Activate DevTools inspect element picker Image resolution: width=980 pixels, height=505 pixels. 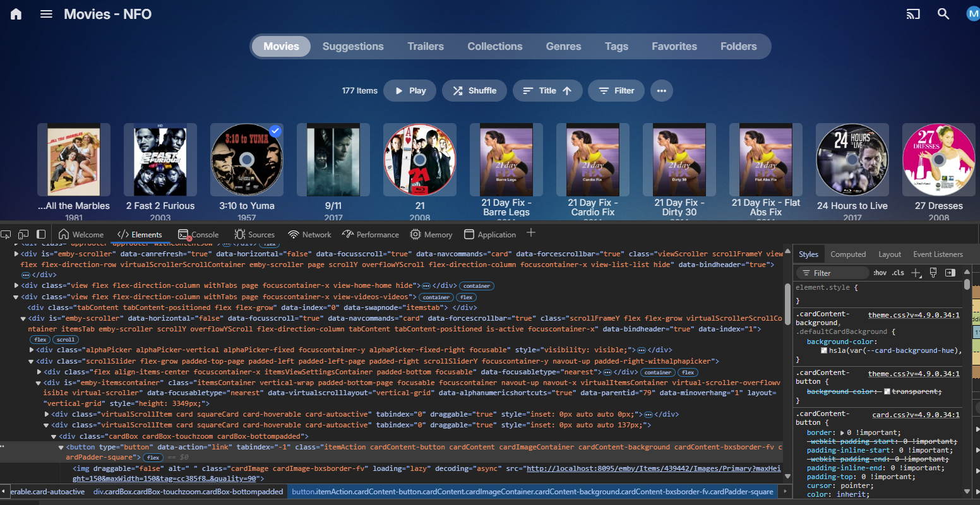(6, 234)
